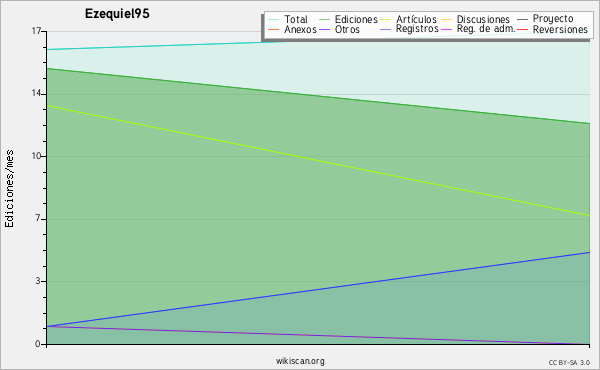Click the Artículos legend label
The image size is (600, 370).
[x=416, y=19]
